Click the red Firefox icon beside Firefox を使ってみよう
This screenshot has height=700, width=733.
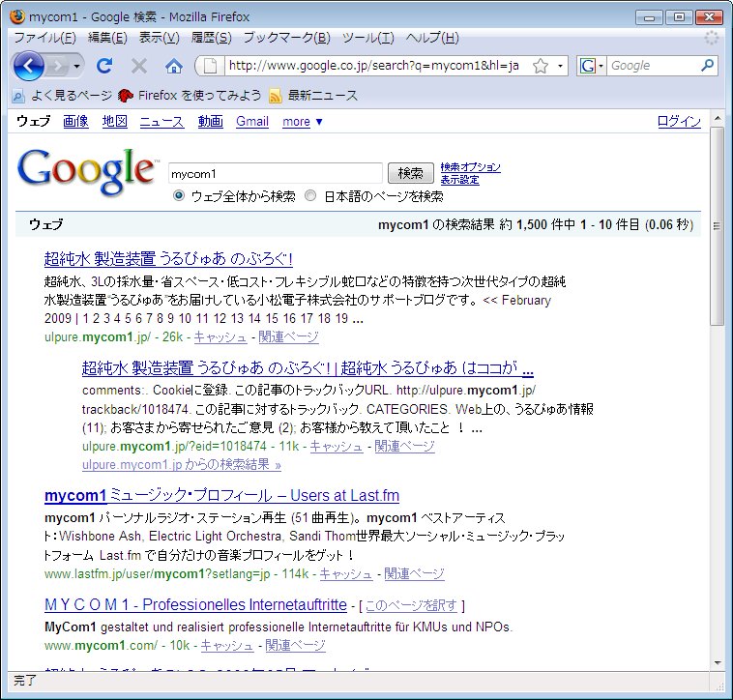tap(126, 96)
